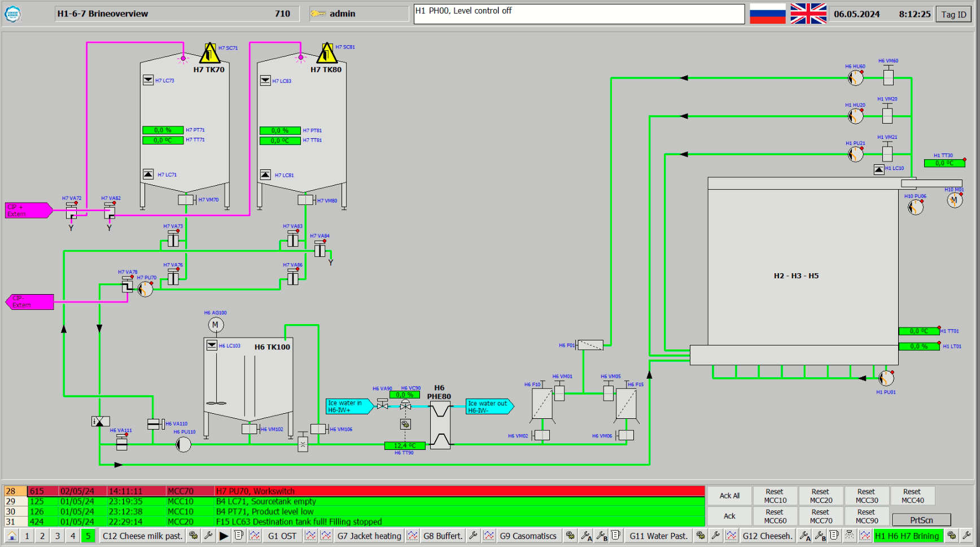
Task: Open the H7 PU70 pump symbol
Action: (x=145, y=289)
